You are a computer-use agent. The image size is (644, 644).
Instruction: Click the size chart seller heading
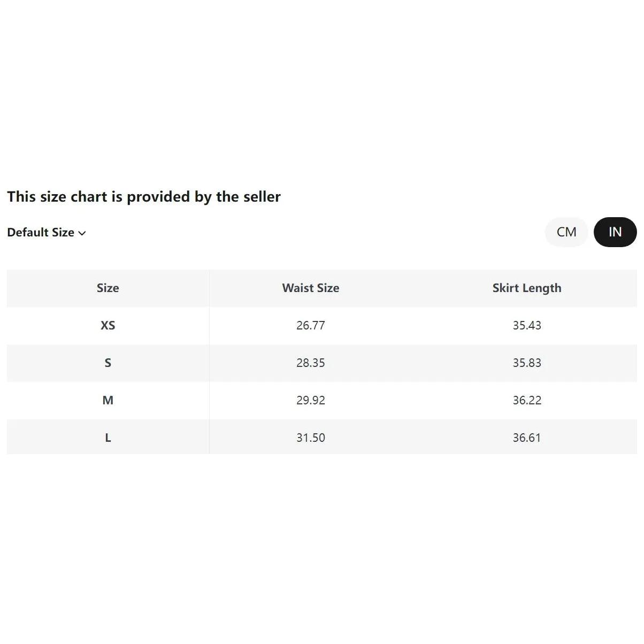pos(144,197)
